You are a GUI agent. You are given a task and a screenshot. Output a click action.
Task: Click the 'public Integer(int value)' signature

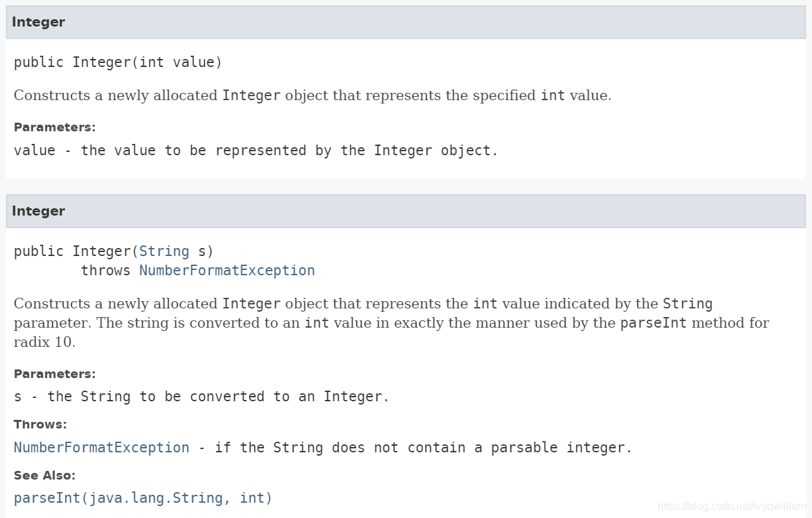tap(118, 62)
